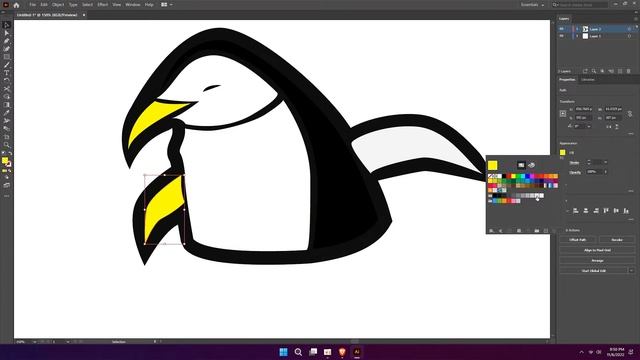The width and height of the screenshot is (640, 360).
Task: Click horizontal align left icon
Action: (x=576, y=211)
